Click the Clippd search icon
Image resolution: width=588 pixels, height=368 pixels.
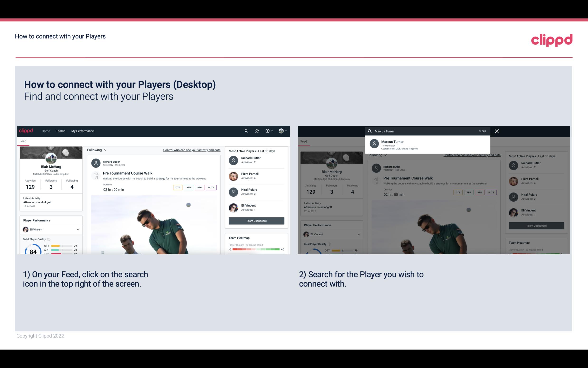coord(246,131)
